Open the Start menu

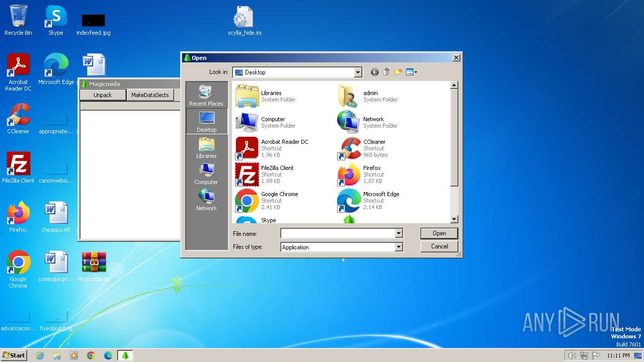tap(14, 355)
